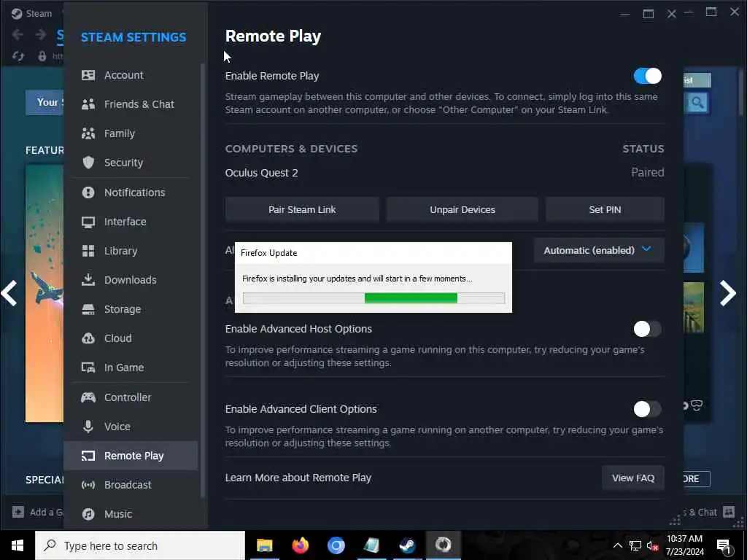Open the Broadcast settings tab

(131, 485)
